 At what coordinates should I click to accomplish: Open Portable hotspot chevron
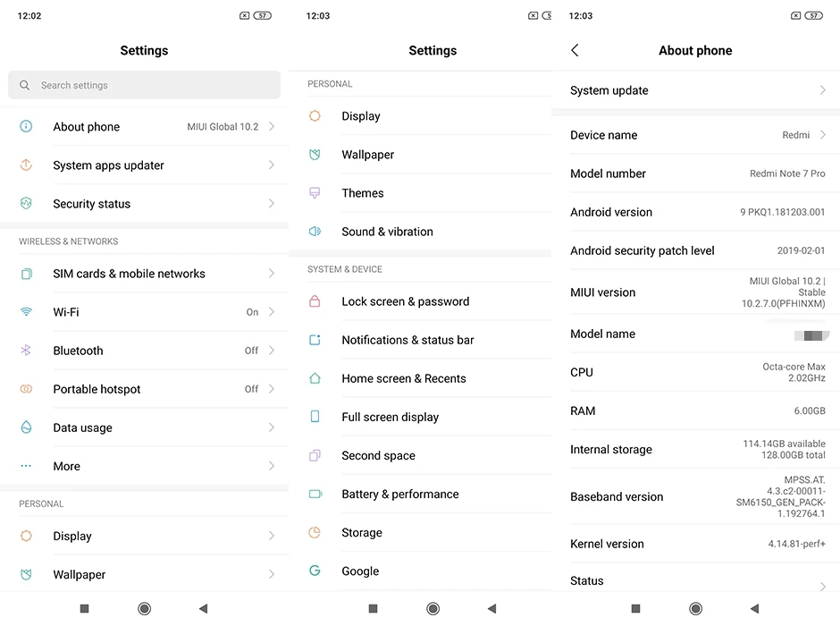coord(272,389)
